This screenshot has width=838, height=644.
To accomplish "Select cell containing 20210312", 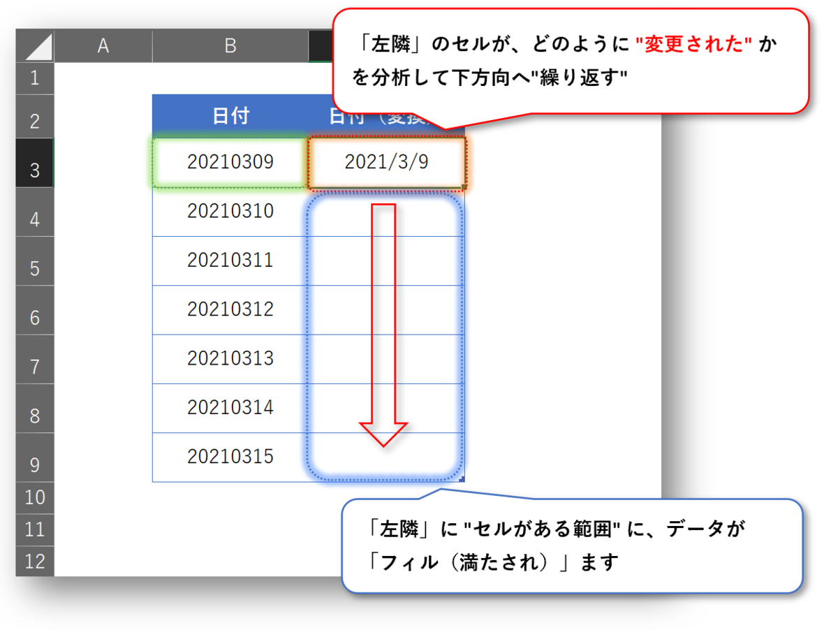I will point(230,310).
